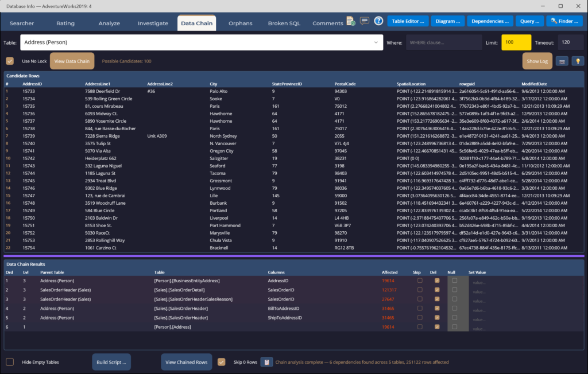The image size is (588, 374).
Task: Uncheck Del for the SalesOrderDetail row
Action: (x=437, y=290)
